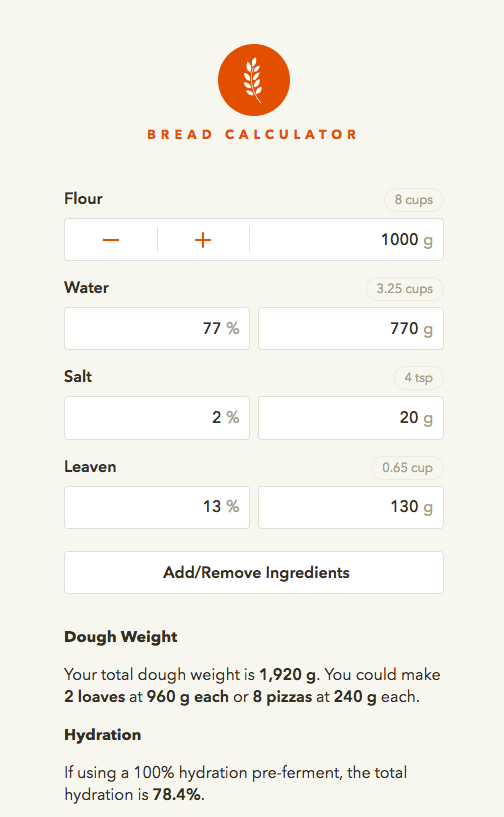Screen dimensions: 504x817
Task: Select the leaven grams field showing 130
Action: coord(351,507)
